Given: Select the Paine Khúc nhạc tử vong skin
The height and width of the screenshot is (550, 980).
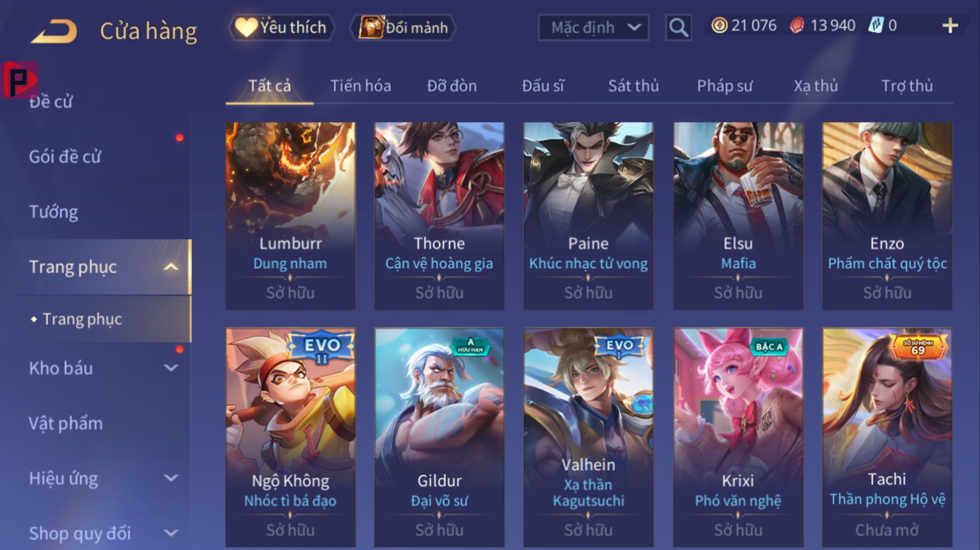Looking at the screenshot, I should (x=588, y=216).
